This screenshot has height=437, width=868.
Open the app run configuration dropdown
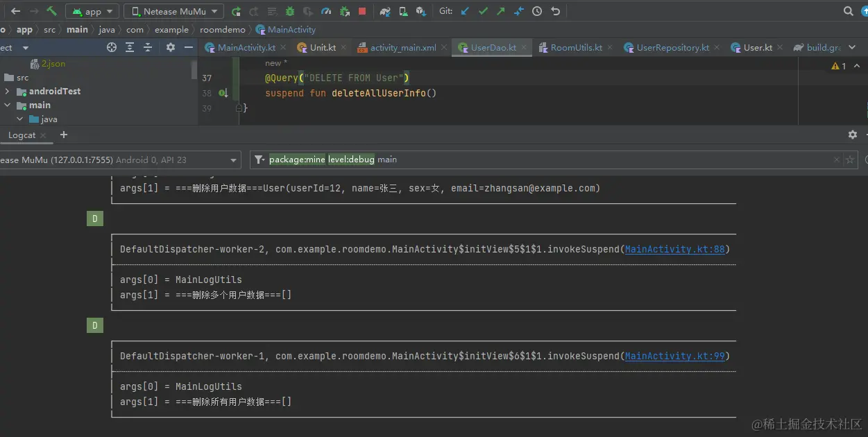[92, 11]
